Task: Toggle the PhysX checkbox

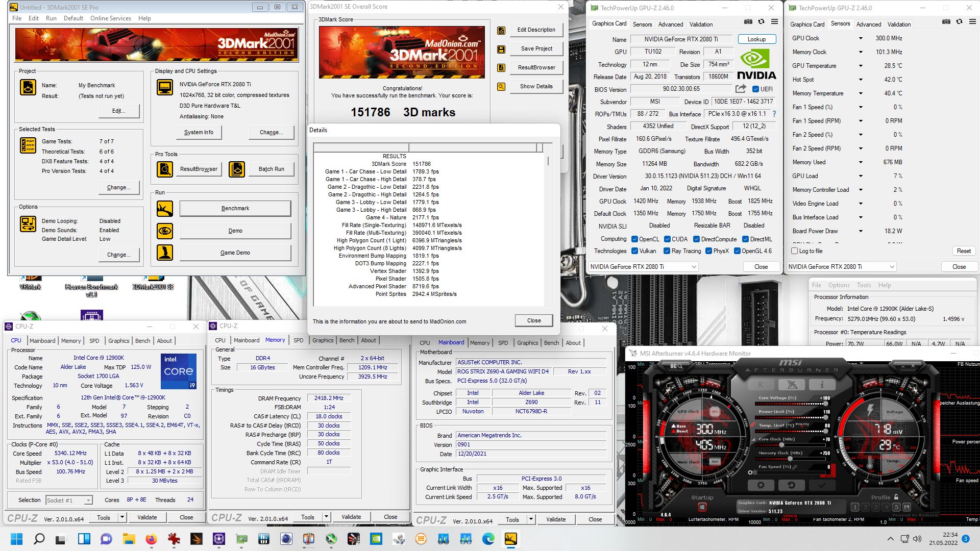Action: (708, 251)
